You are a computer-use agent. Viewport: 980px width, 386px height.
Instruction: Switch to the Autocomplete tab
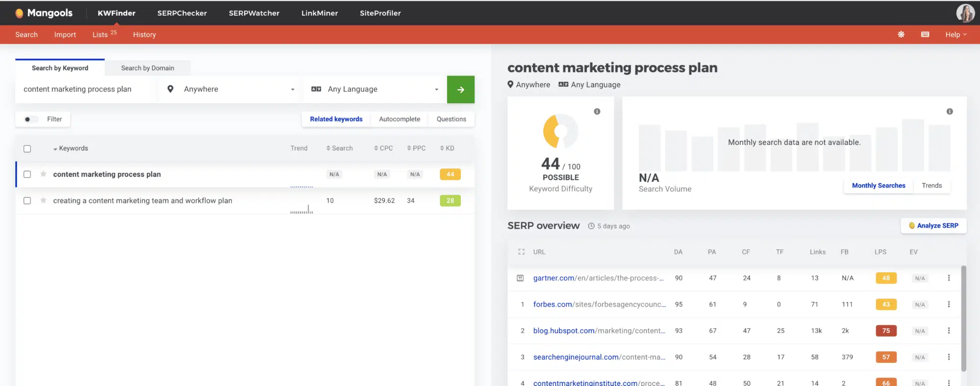(400, 119)
